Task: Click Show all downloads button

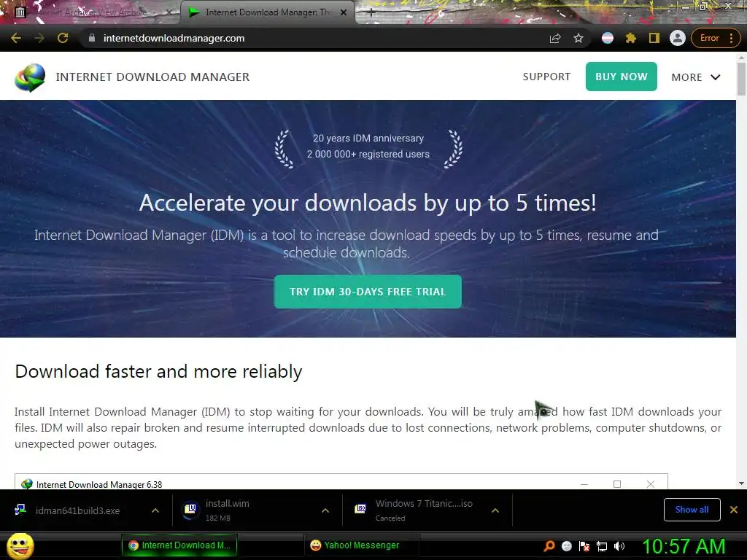Action: [692, 510]
